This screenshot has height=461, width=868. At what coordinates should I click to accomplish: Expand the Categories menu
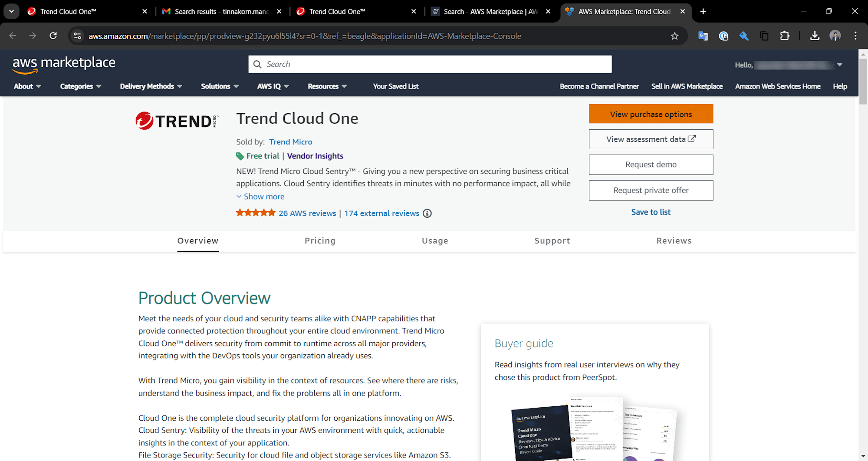tap(81, 86)
